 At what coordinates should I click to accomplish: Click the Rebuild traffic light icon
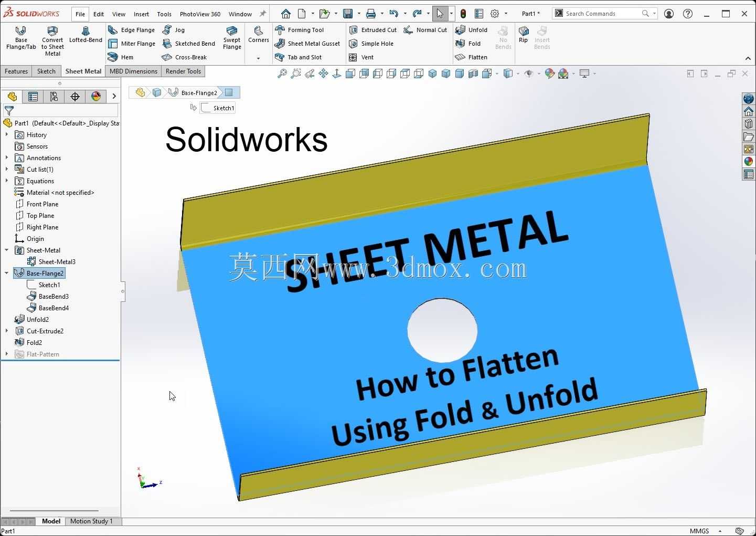pyautogui.click(x=463, y=14)
